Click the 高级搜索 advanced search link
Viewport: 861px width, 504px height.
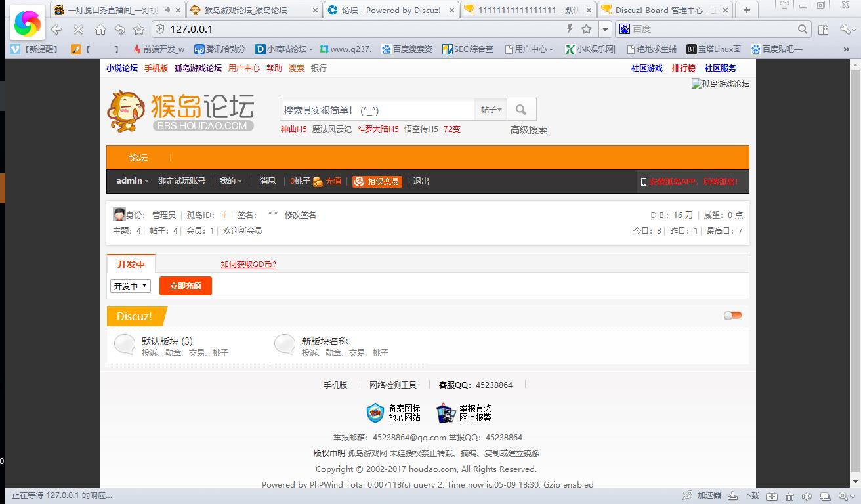[529, 130]
